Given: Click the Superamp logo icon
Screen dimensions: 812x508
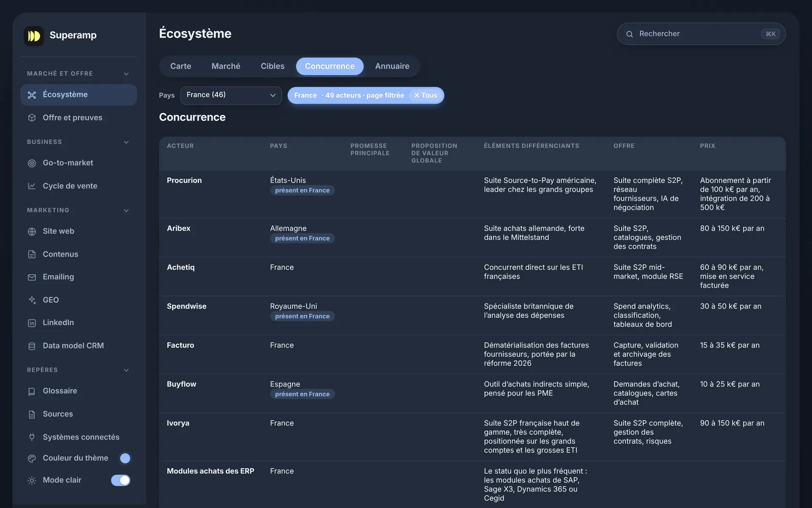Looking at the screenshot, I should point(34,36).
